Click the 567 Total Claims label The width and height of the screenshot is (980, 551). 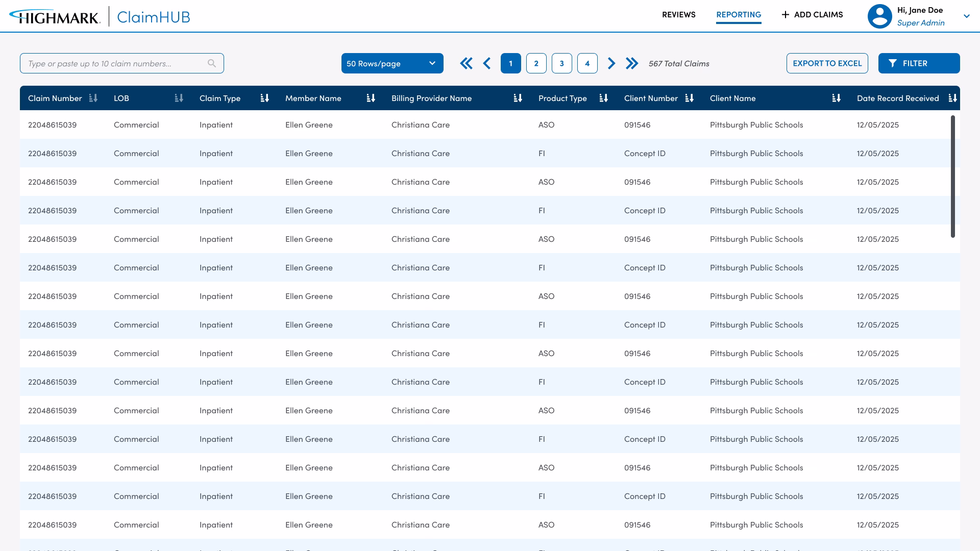click(679, 64)
